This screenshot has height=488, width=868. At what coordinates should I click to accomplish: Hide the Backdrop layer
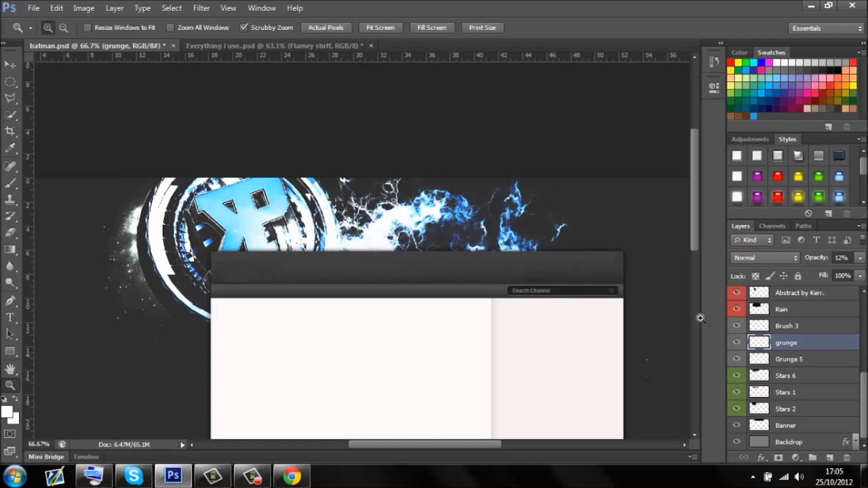coord(736,442)
